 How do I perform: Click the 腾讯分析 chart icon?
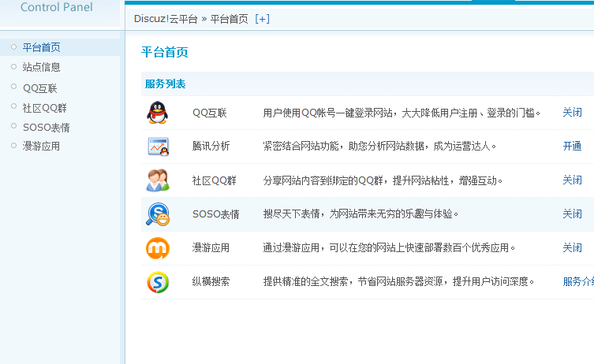tap(158, 147)
